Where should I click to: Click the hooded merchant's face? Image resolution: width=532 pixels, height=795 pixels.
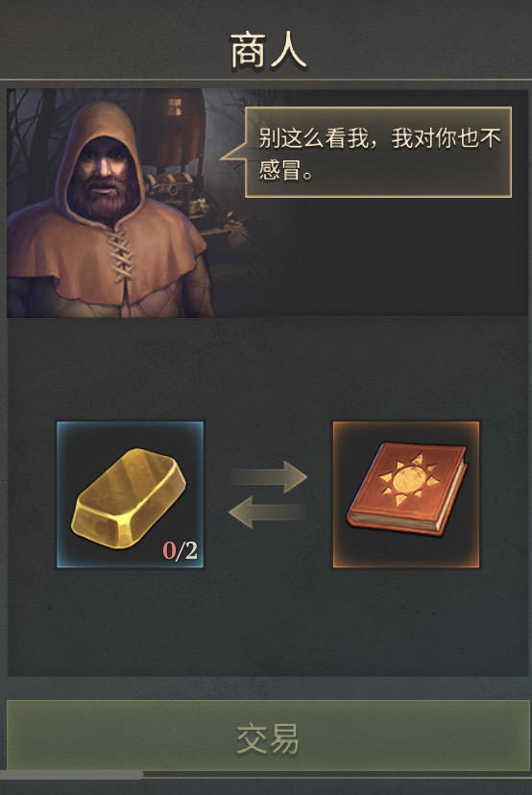click(105, 175)
